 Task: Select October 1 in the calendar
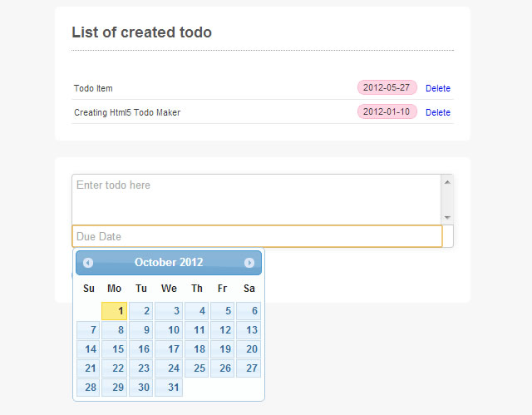point(115,311)
